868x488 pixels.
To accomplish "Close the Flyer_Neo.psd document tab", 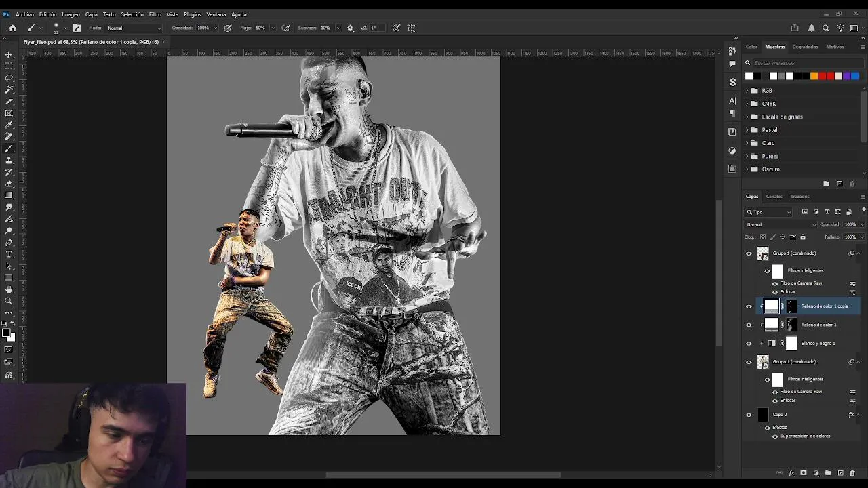I will pyautogui.click(x=163, y=42).
